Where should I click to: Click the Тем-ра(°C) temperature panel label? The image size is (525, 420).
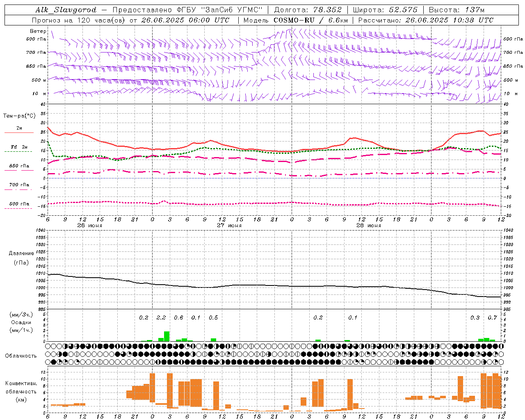click(19, 116)
